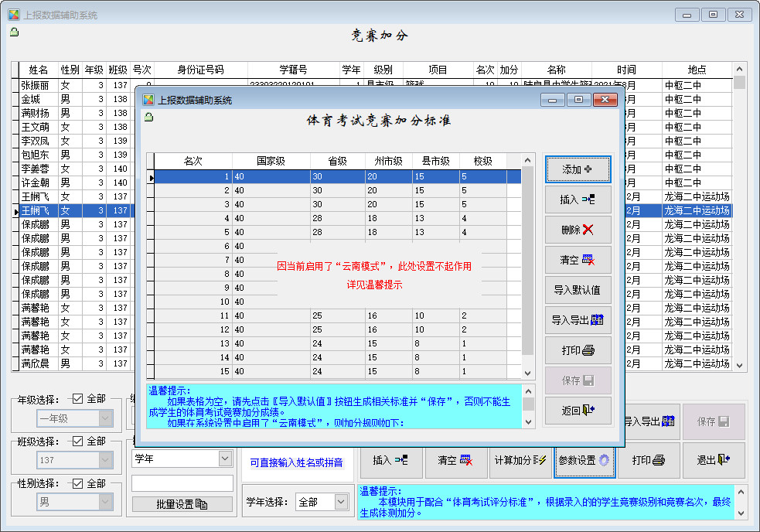Click the 插入 button in the main window's bottom toolbar
760x532 pixels.
[x=390, y=460]
